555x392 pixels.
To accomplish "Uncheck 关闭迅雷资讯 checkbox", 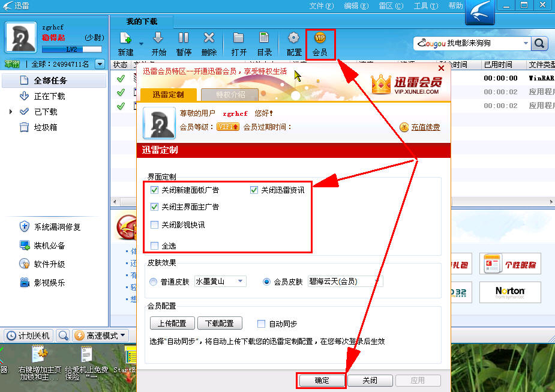I will tap(254, 190).
